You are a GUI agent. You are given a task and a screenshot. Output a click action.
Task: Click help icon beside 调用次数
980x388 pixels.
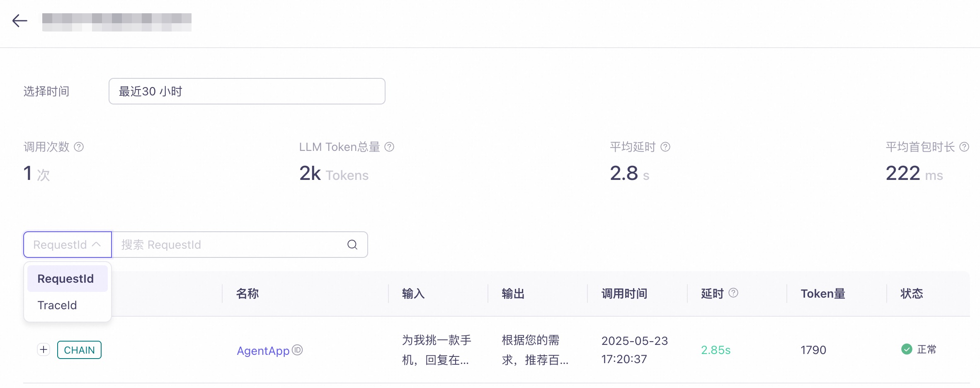pyautogui.click(x=79, y=147)
